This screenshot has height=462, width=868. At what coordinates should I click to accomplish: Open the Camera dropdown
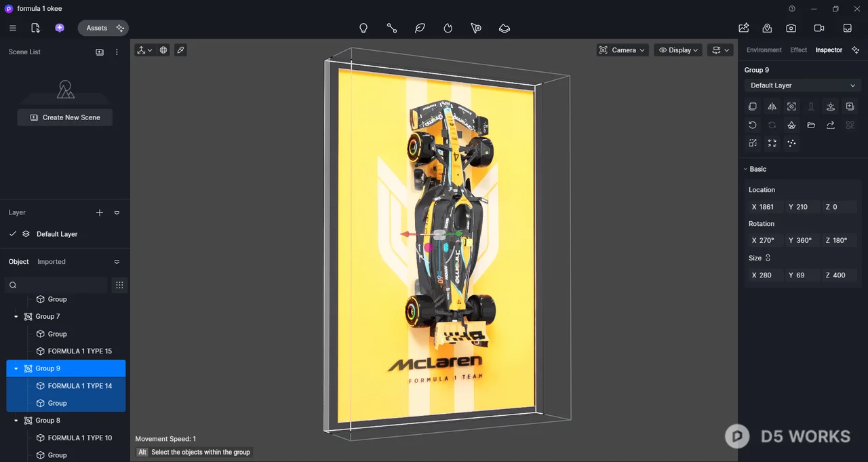pos(623,50)
